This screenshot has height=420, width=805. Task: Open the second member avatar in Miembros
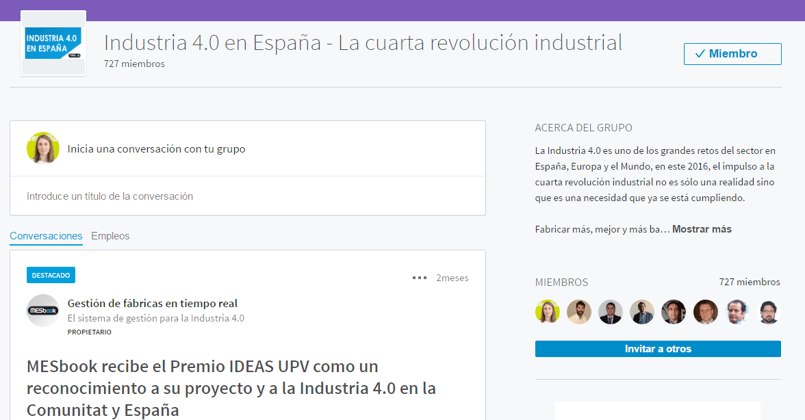point(579,312)
